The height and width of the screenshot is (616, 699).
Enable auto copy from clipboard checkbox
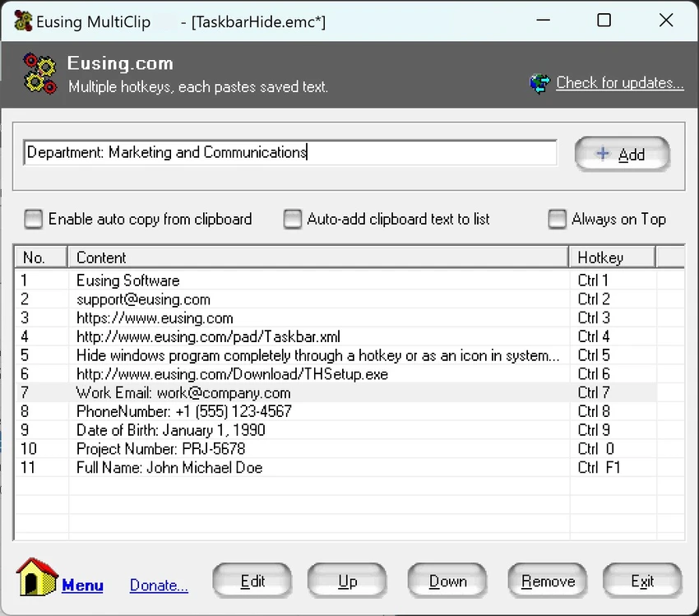coord(34,219)
